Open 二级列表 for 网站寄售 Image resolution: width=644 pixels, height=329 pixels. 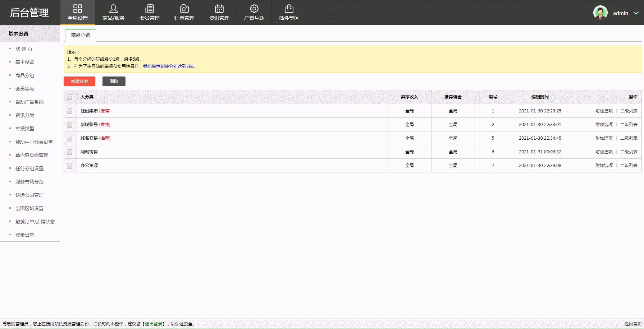(x=629, y=152)
